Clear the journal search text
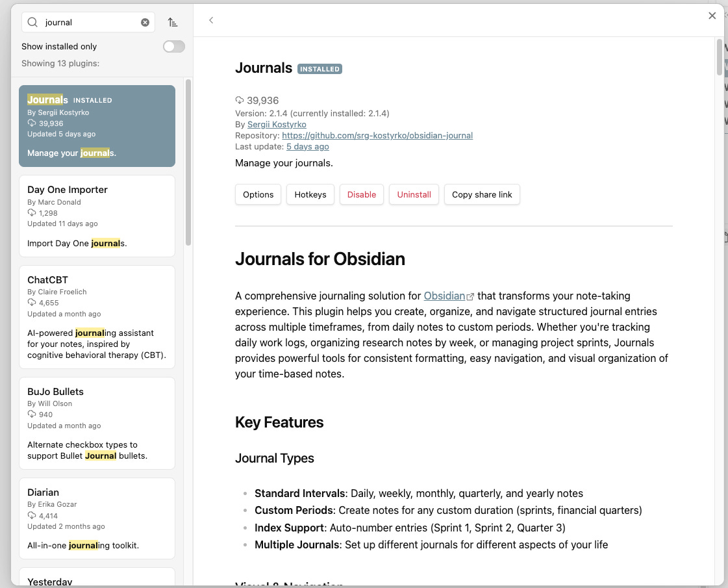Image resolution: width=728 pixels, height=588 pixels. pyautogui.click(x=145, y=22)
